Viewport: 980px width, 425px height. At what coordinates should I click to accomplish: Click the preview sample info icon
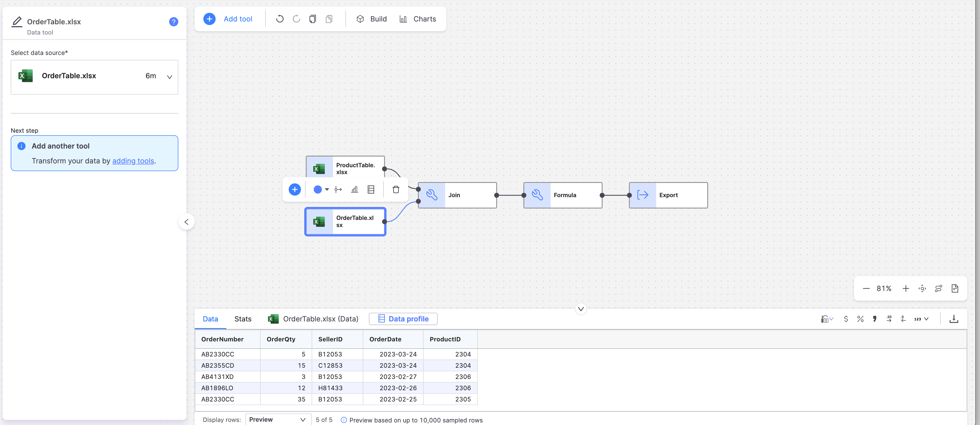click(344, 420)
